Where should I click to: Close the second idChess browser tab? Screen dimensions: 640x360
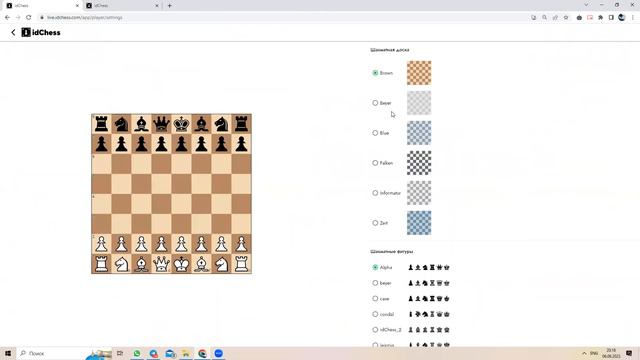pyautogui.click(x=157, y=6)
